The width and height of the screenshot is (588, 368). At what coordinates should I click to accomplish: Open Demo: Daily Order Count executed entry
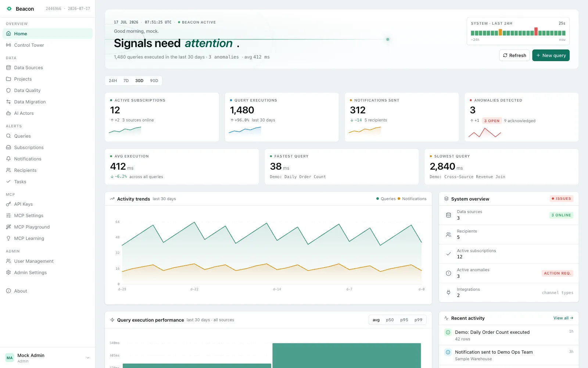(x=509, y=335)
